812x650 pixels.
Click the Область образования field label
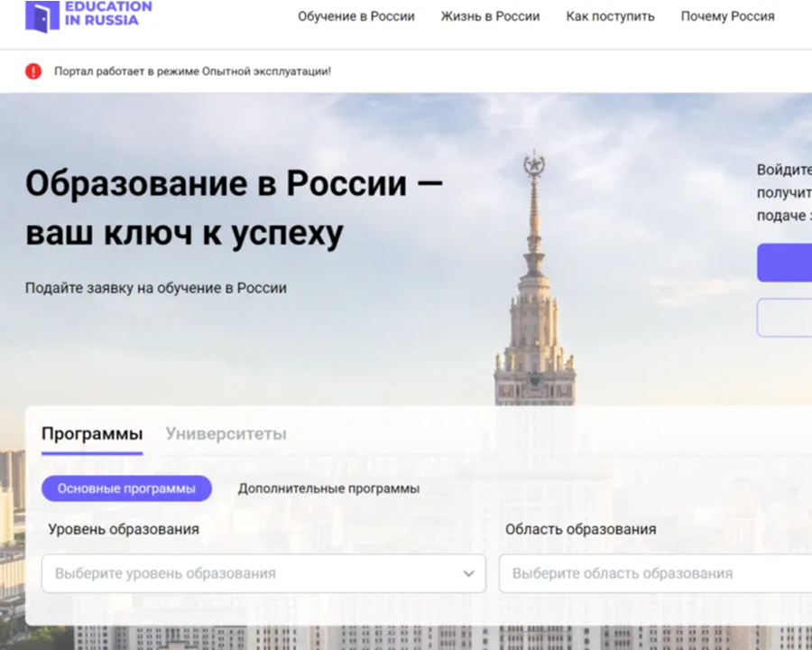tap(580, 529)
